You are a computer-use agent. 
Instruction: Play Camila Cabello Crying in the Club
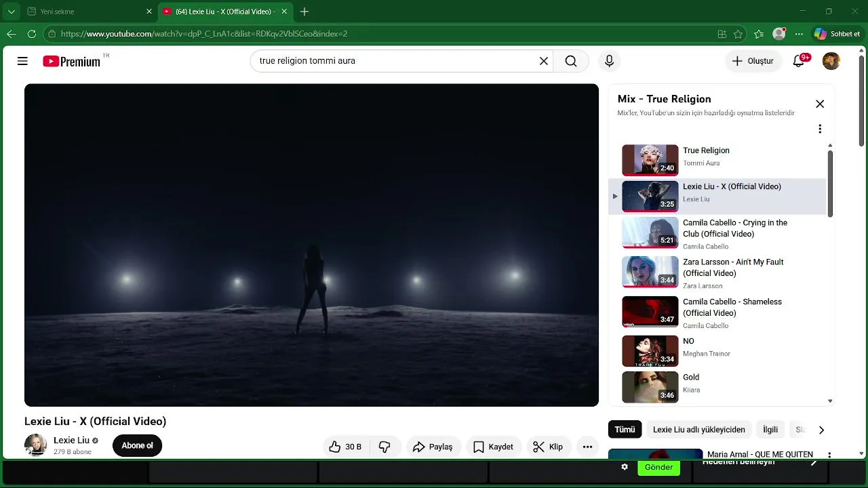click(x=717, y=234)
